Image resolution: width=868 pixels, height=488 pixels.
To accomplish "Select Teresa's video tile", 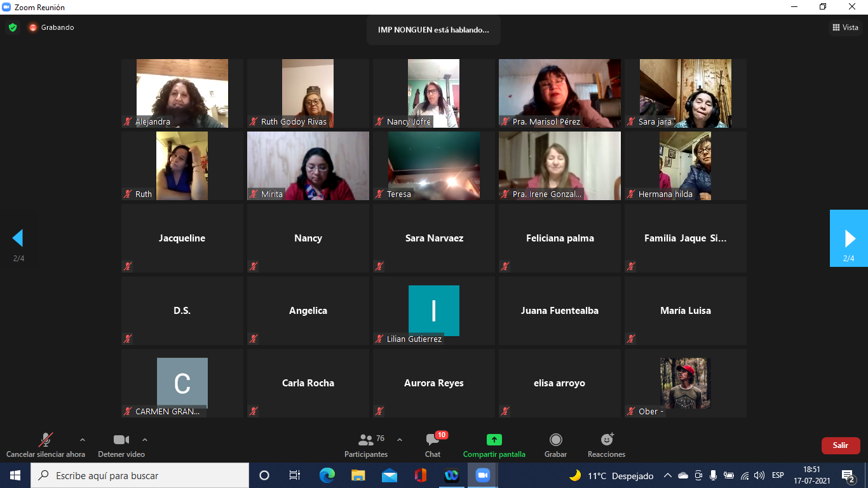I will tap(434, 166).
